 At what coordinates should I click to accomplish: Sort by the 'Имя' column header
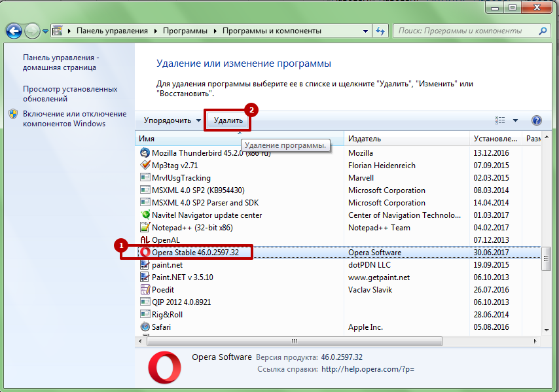coord(239,139)
